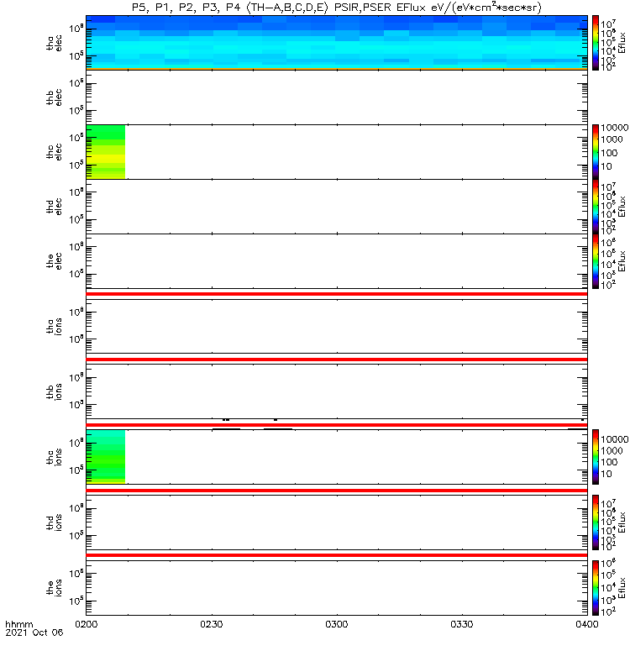Select the 'thb elec' panel label
The height and width of the screenshot is (672, 630).
coord(54,97)
